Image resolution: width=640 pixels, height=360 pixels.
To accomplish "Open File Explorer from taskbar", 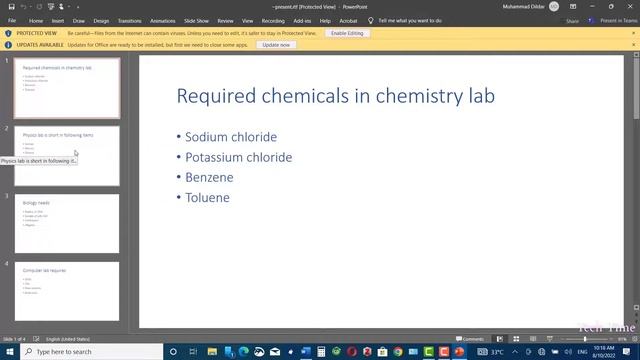I will point(212,351).
